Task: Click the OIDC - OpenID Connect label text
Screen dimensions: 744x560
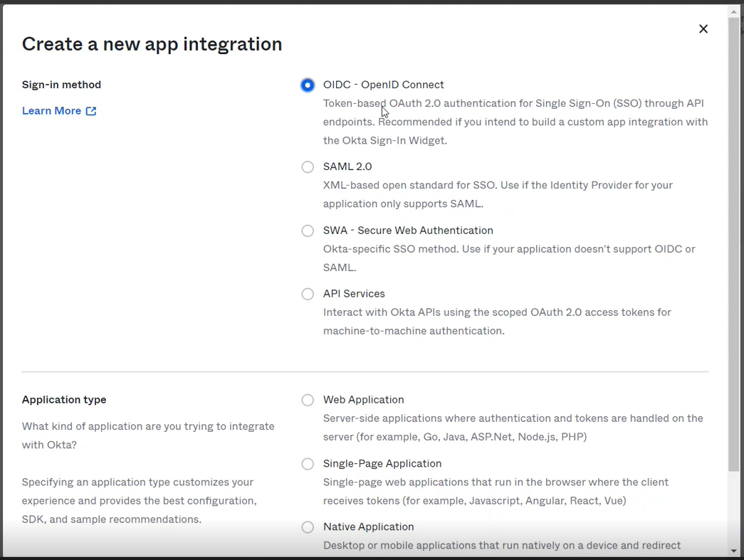Action: 383,85
